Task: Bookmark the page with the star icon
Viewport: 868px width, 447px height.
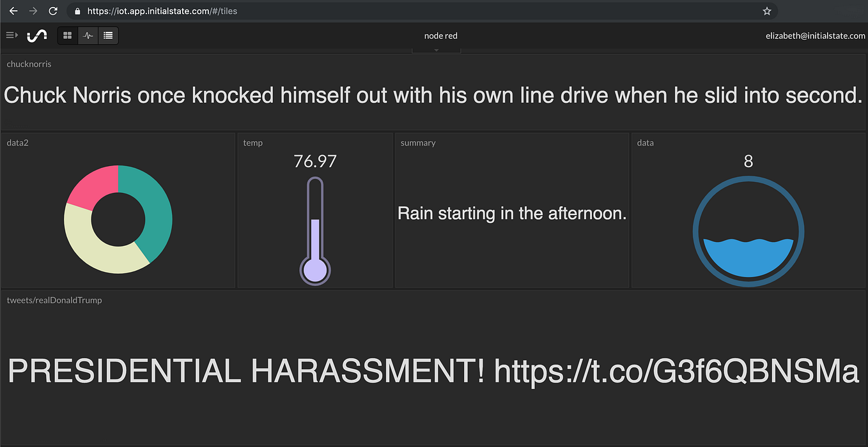Action: pyautogui.click(x=766, y=11)
